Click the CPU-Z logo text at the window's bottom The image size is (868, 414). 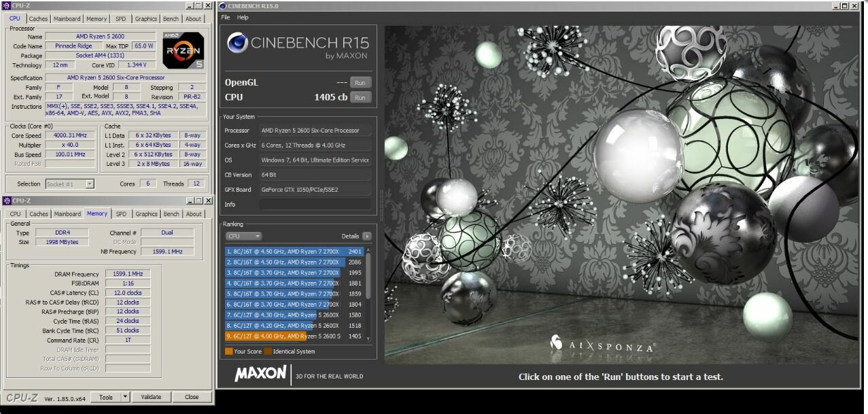pos(22,398)
